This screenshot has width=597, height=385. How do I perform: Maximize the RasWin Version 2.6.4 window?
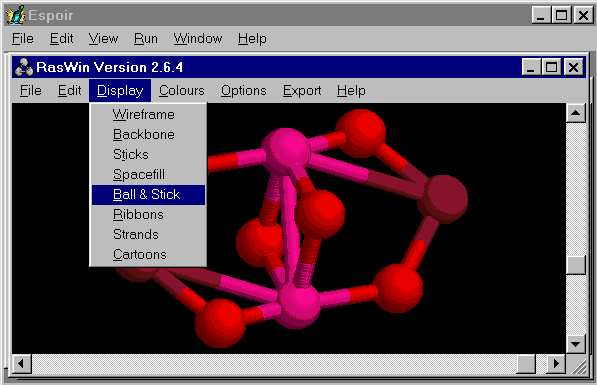tap(552, 67)
